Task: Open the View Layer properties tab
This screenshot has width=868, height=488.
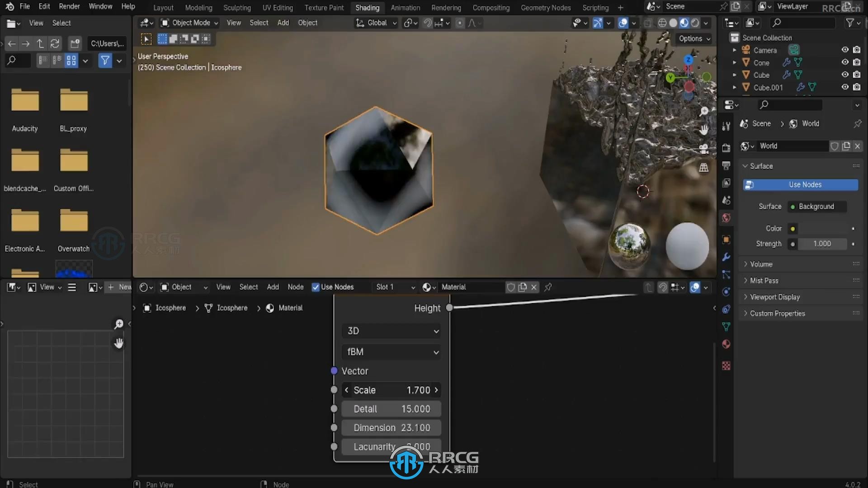Action: (x=726, y=183)
